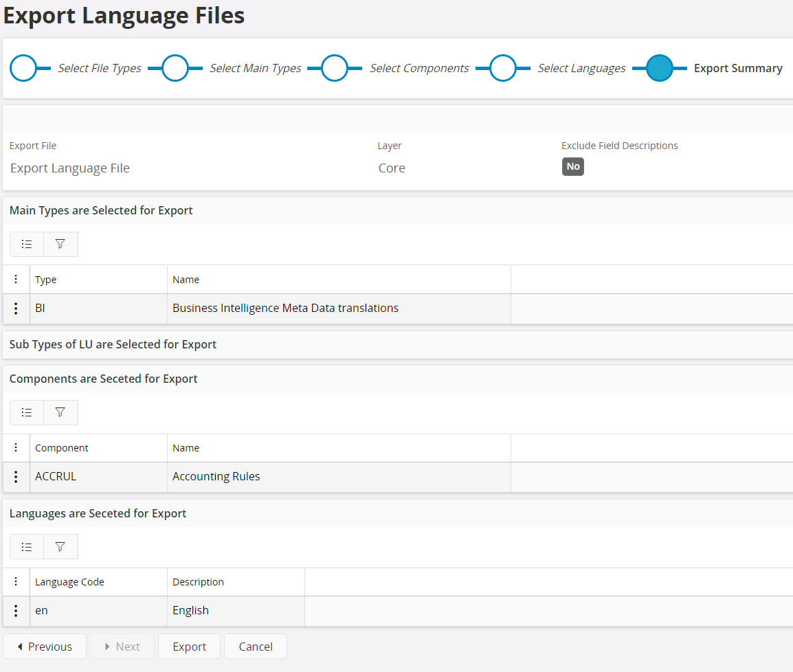Go back with the Previous button

(45, 647)
